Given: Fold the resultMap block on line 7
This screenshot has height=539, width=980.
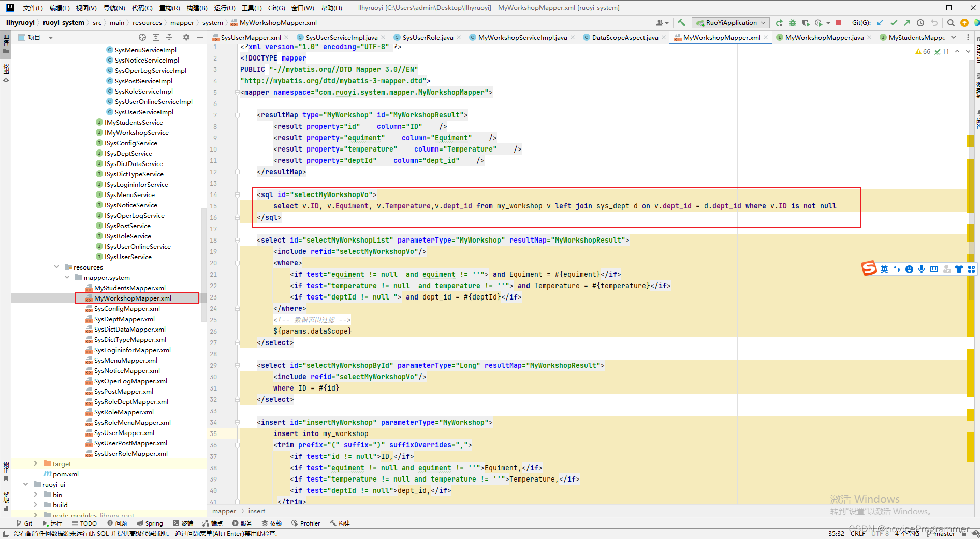Looking at the screenshot, I should pyautogui.click(x=237, y=115).
